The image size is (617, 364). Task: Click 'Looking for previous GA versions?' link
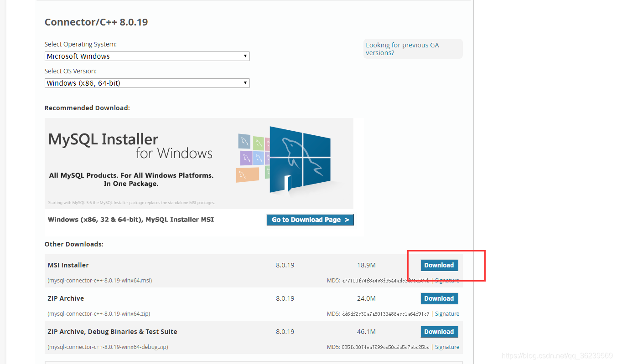[x=402, y=49]
